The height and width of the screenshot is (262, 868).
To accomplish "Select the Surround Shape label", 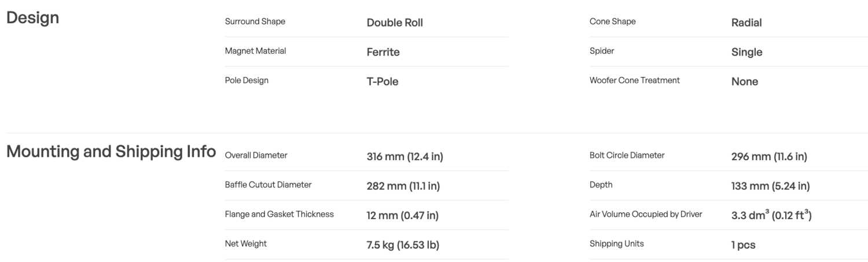I will click(x=255, y=22).
